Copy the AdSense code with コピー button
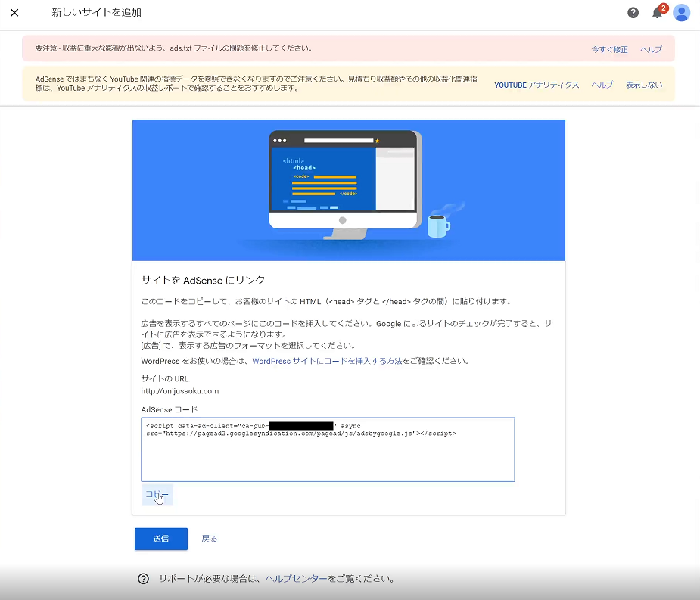This screenshot has width=700, height=600. coord(157,495)
